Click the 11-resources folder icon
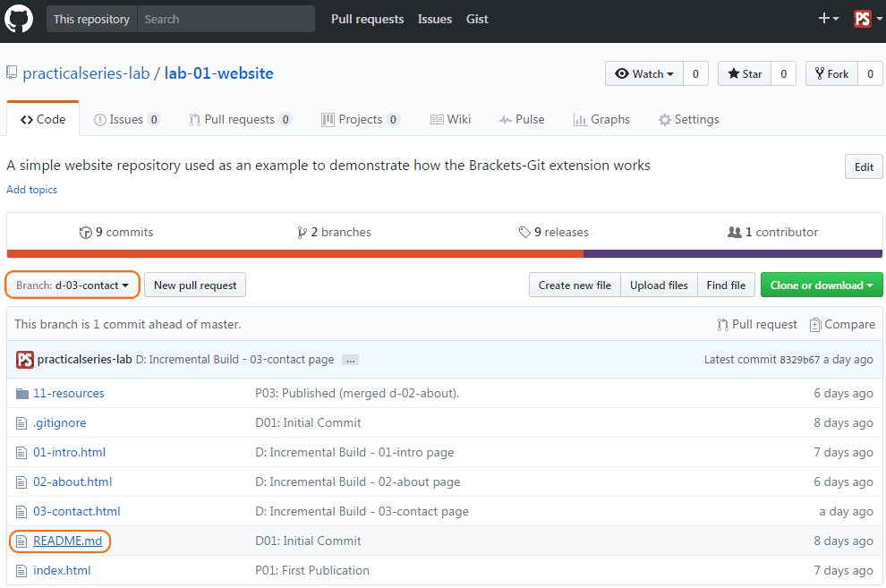 (22, 394)
